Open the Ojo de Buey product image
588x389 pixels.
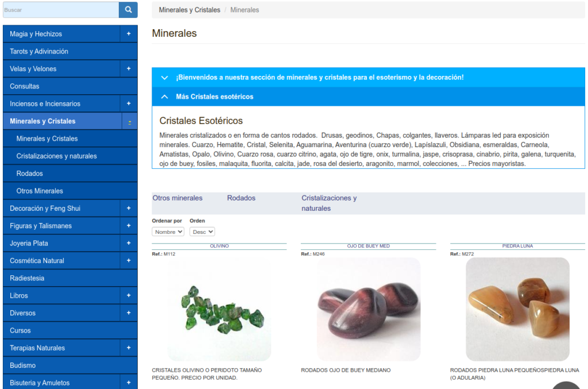[369, 309]
